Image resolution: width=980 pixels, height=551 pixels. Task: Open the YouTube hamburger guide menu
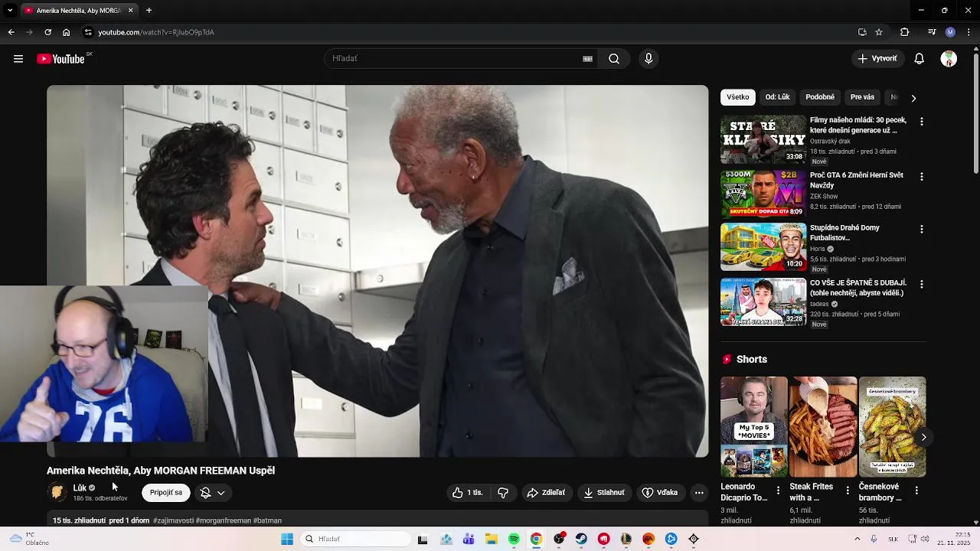[18, 59]
